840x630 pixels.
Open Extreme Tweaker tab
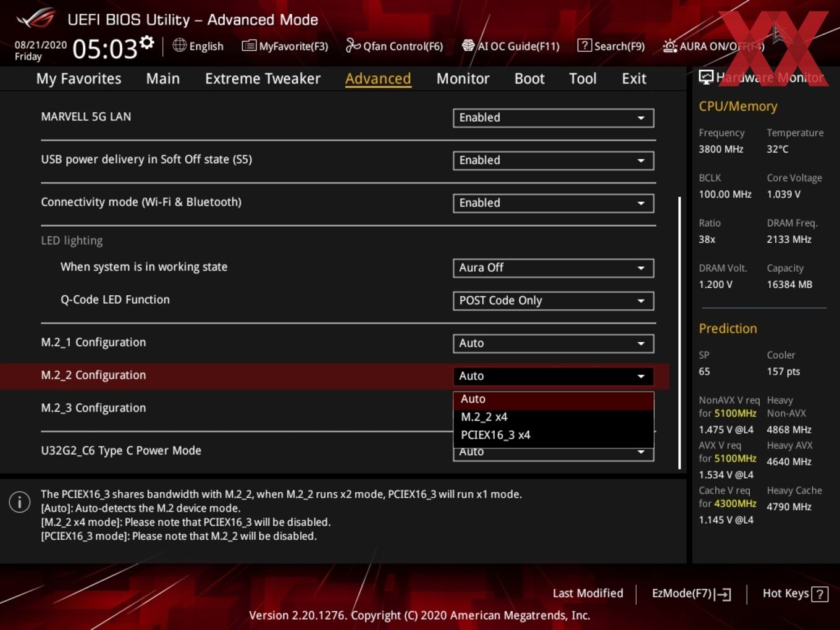point(262,78)
